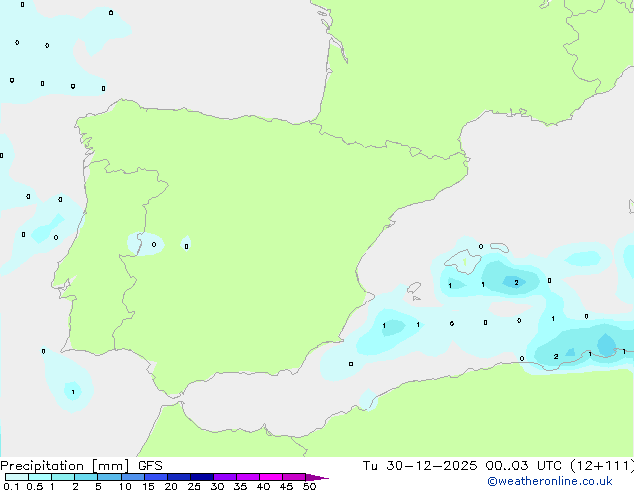The height and width of the screenshot is (490, 634).
Task: Pick the 15–20 mm blue legend swatch
Action: [x=156, y=477]
